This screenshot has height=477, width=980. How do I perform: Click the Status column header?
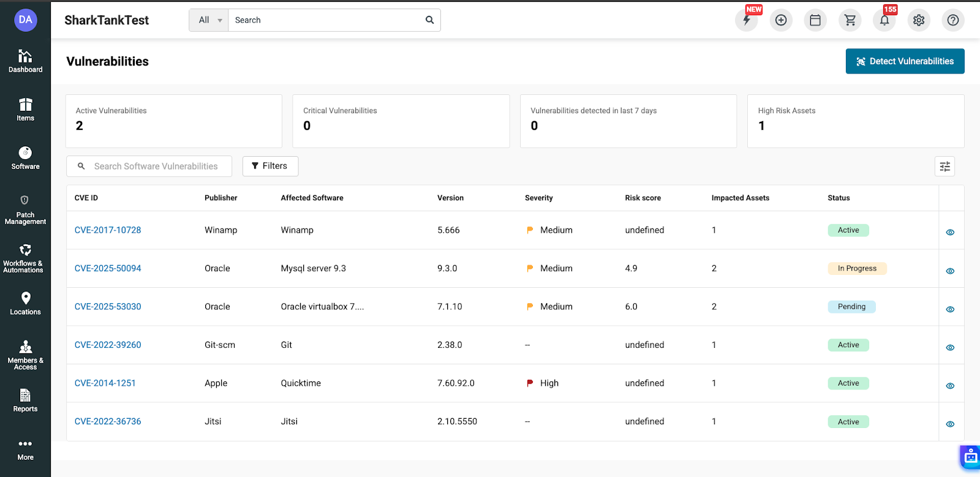[x=839, y=198]
